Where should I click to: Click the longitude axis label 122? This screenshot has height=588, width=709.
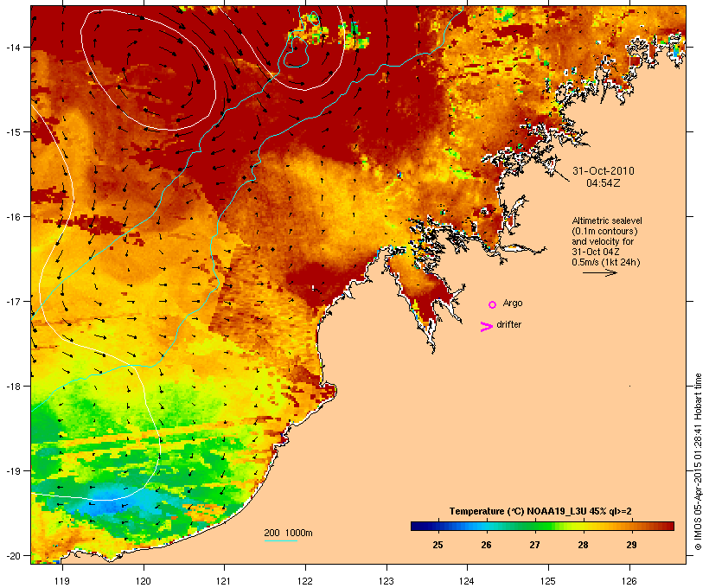305,581
